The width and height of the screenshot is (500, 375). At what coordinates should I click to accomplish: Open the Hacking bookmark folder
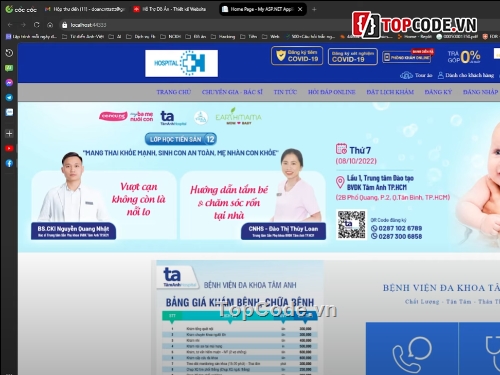pyautogui.click(x=223, y=37)
